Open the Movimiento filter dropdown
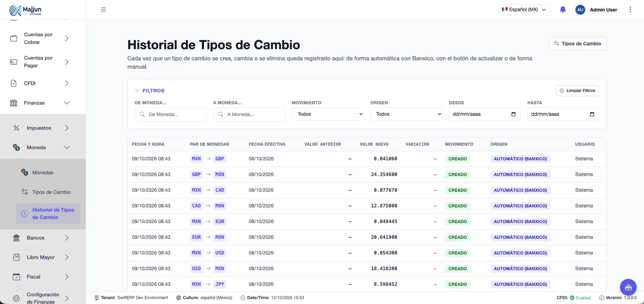 [x=328, y=114]
